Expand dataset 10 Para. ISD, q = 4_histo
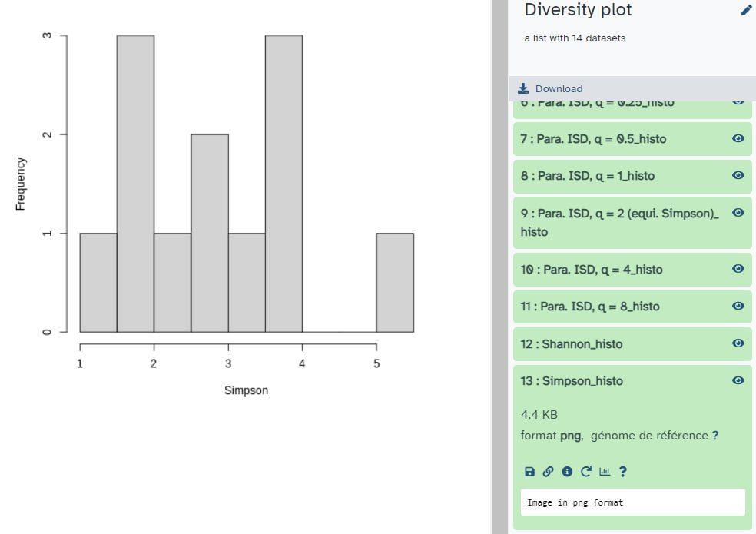This screenshot has width=756, height=534. point(592,269)
